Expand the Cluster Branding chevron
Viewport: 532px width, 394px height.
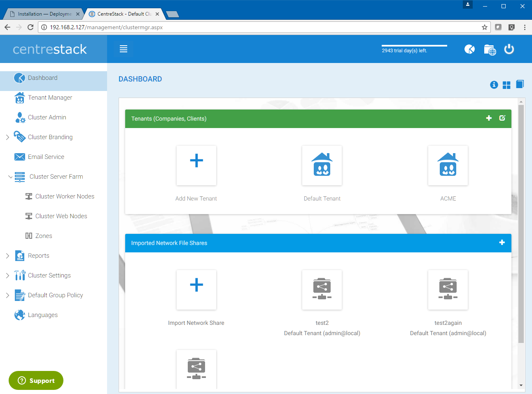[7, 137]
